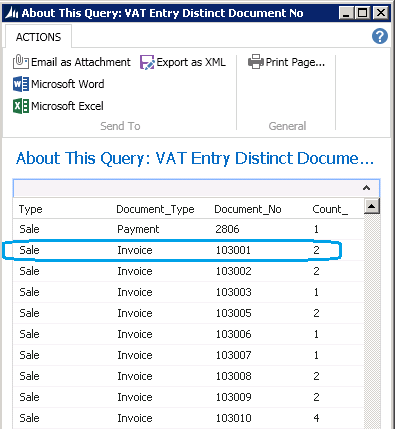This screenshot has height=429, width=395.
Task: Click the Export as XML icon
Action: (147, 62)
